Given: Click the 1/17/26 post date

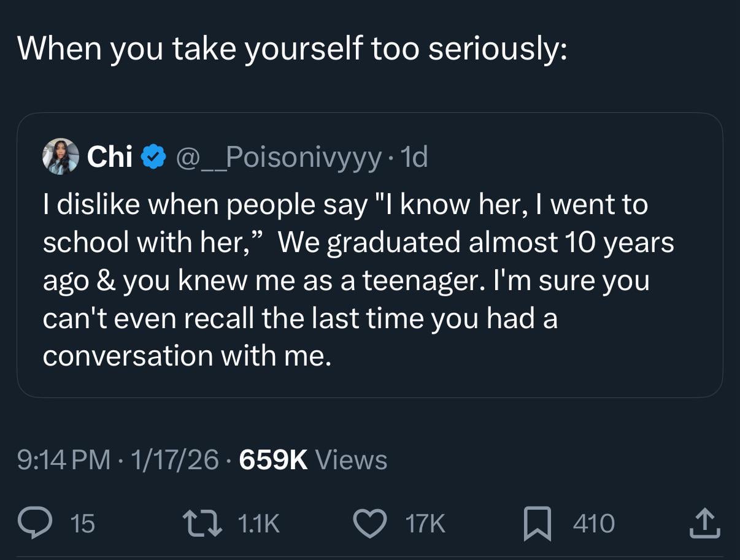Looking at the screenshot, I should point(174,459).
